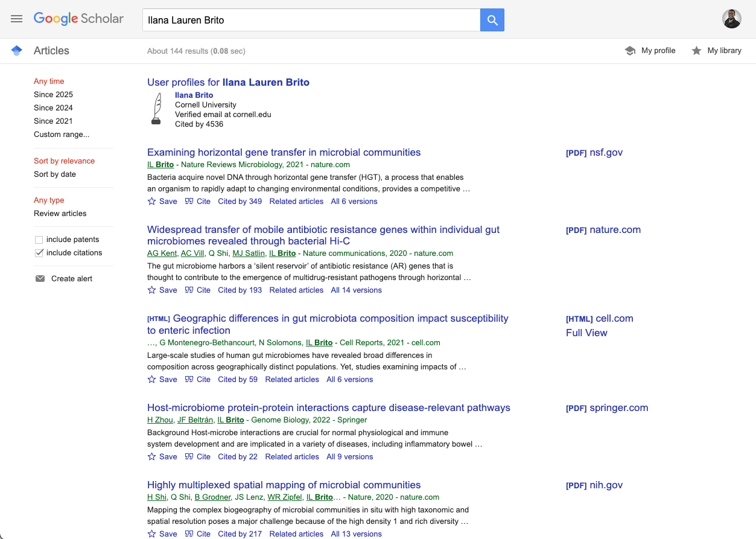Image resolution: width=756 pixels, height=539 pixels.
Task: Select the Any type filter
Action: point(49,200)
